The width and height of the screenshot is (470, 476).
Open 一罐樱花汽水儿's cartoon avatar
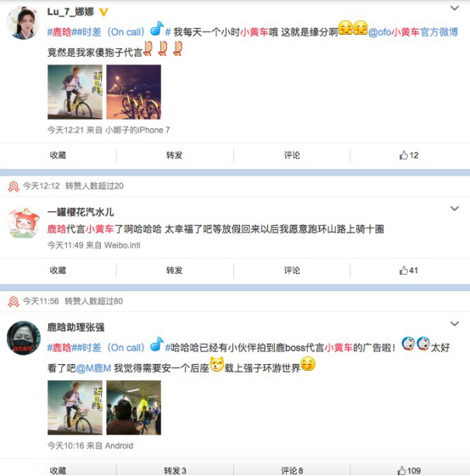(x=24, y=223)
